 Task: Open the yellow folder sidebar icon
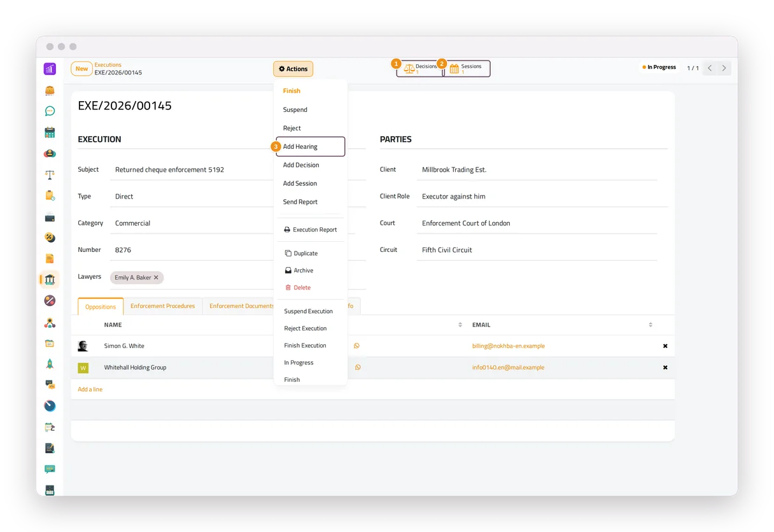point(50,343)
